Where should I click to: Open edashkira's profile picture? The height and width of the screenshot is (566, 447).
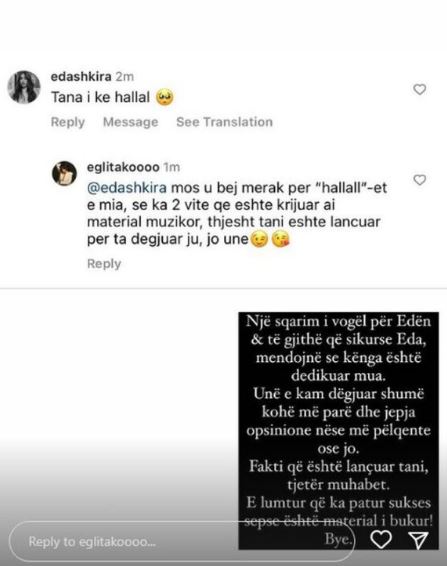24,87
